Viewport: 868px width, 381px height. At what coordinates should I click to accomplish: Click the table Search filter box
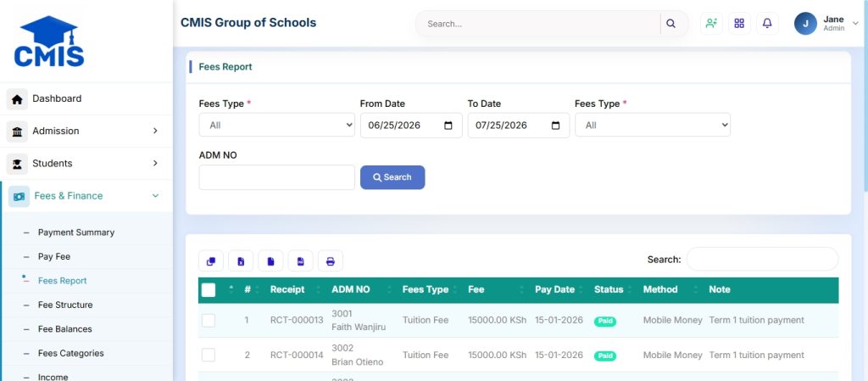(762, 259)
